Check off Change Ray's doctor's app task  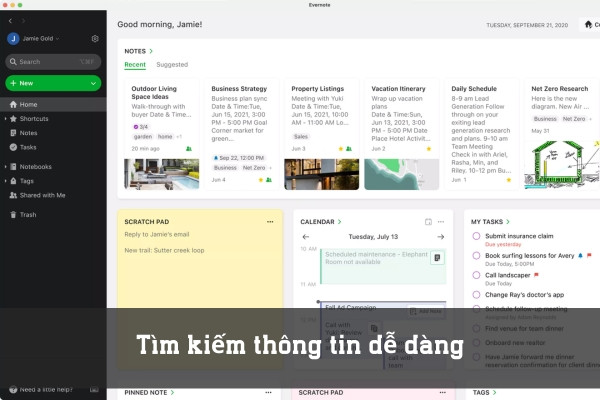point(476,295)
